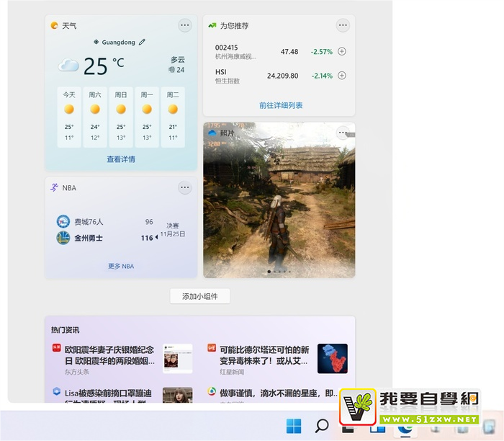Click the 25 °C current temperature
Screen dimensions: 504x441
pyautogui.click(x=104, y=66)
